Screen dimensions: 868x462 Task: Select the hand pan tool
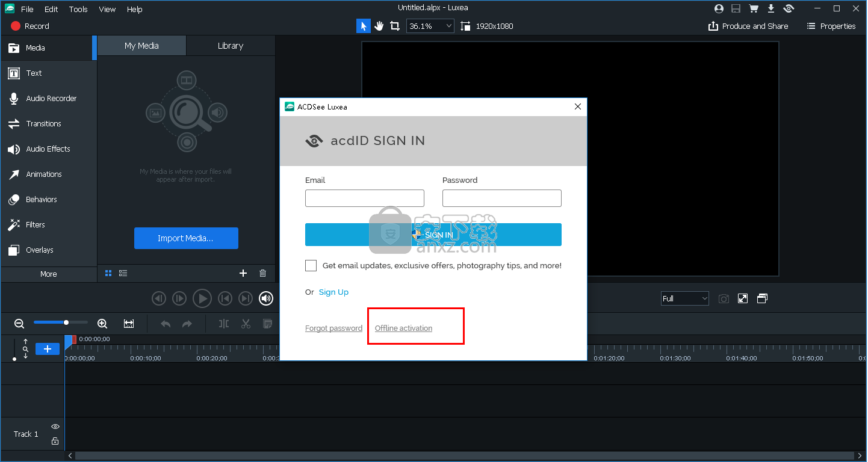(x=379, y=26)
